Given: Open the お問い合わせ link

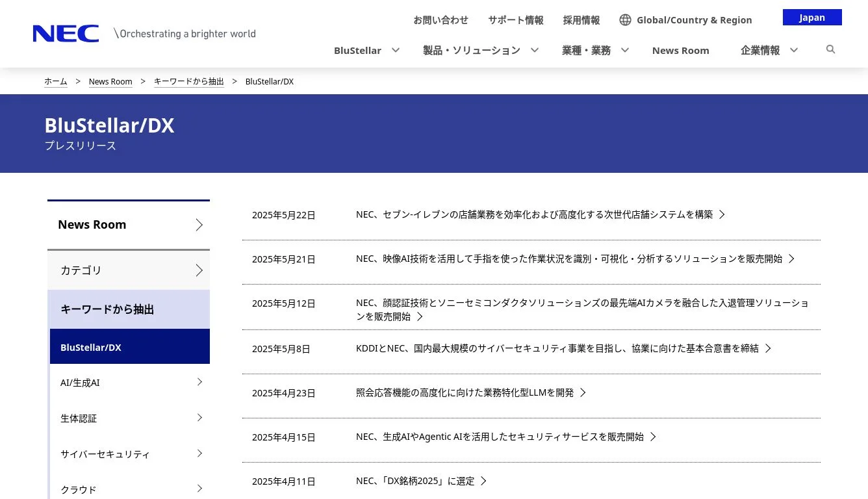Looking at the screenshot, I should click(440, 20).
